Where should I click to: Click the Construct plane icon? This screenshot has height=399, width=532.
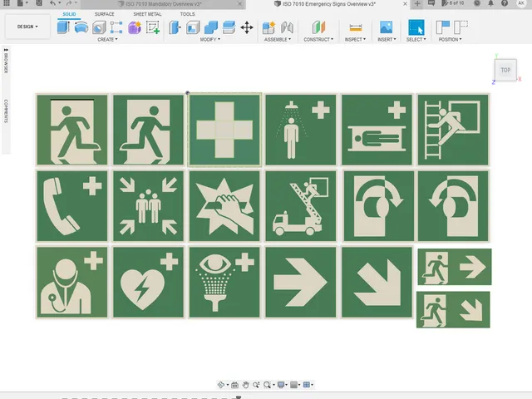click(x=318, y=27)
